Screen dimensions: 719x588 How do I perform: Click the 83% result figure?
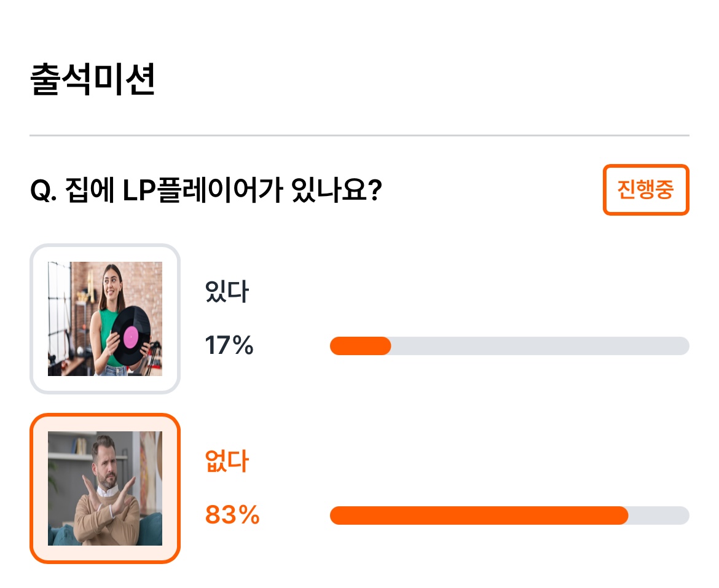point(232,515)
